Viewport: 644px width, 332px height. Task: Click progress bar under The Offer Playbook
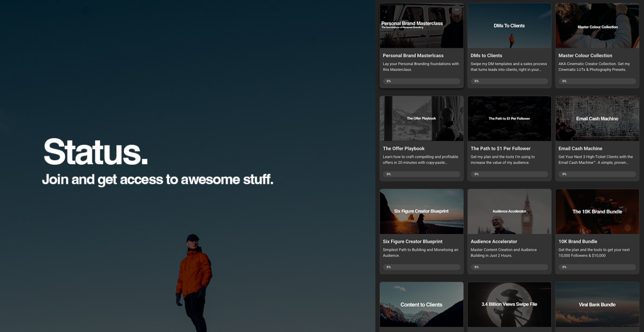point(421,174)
